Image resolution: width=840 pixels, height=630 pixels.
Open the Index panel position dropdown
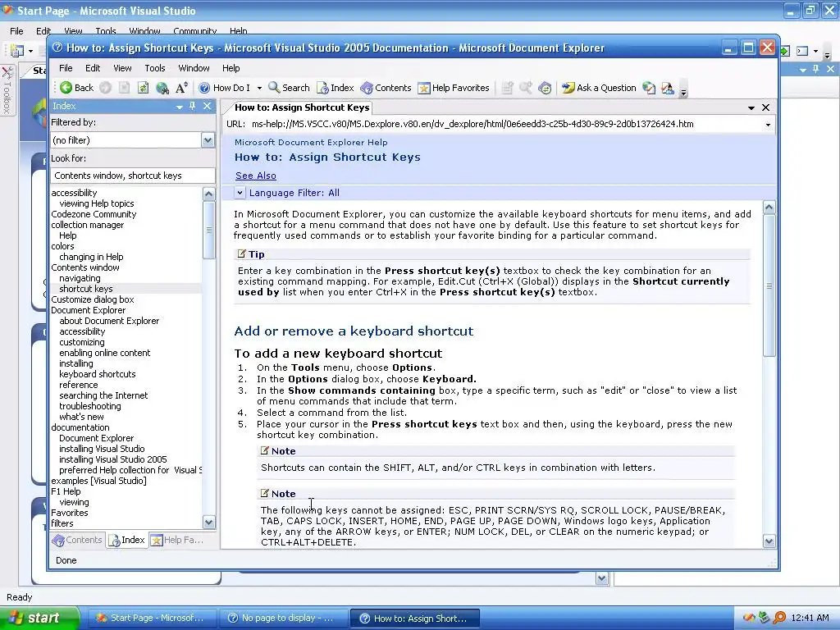tap(180, 107)
